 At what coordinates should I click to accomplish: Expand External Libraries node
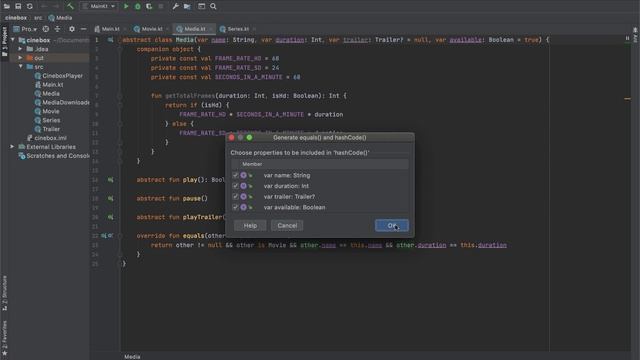pos(12,147)
